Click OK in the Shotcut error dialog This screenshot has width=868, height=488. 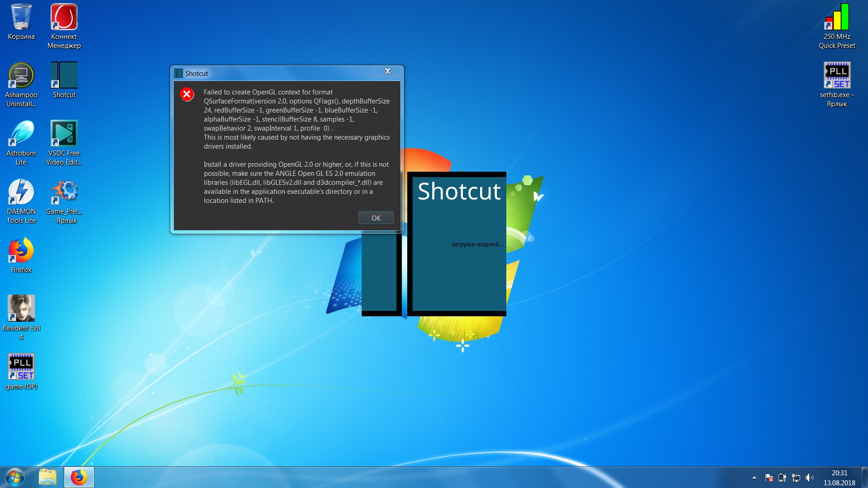click(x=376, y=218)
